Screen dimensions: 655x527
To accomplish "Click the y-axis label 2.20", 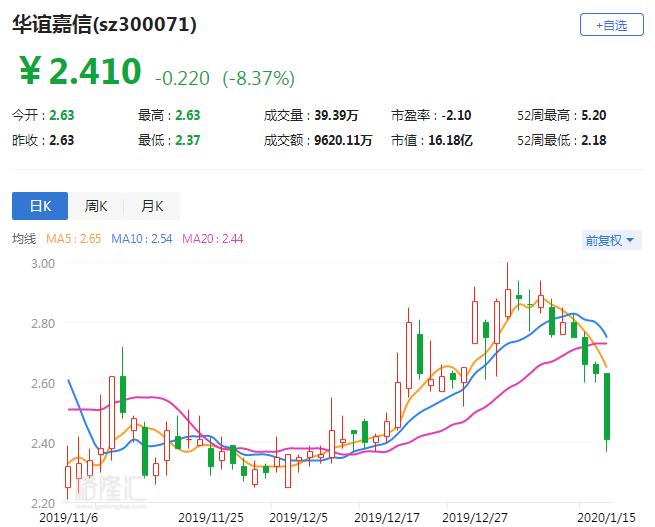I will tap(43, 503).
